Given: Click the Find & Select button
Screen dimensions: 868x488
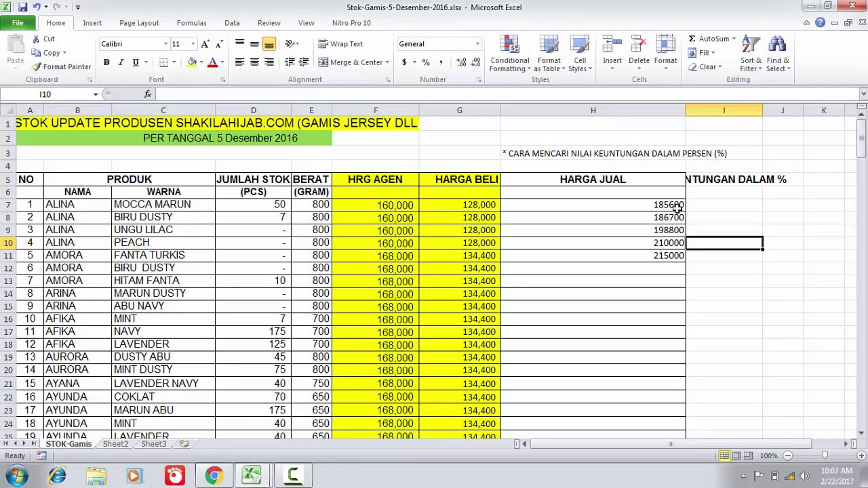Looking at the screenshot, I should pos(778,54).
